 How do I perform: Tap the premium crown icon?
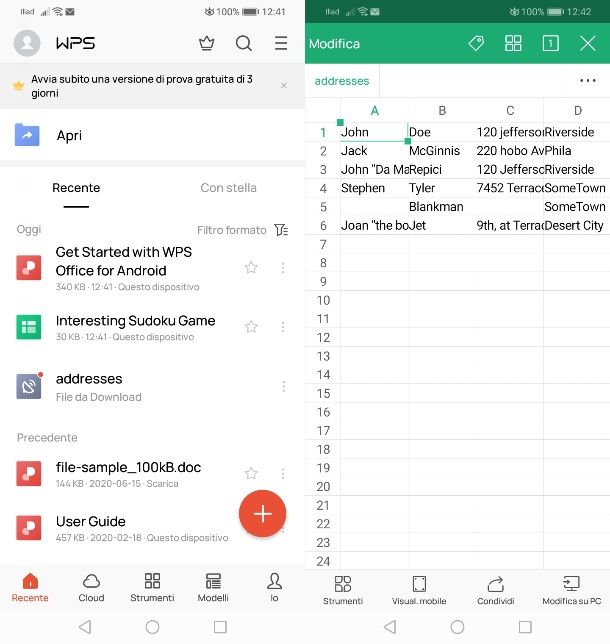[207, 43]
